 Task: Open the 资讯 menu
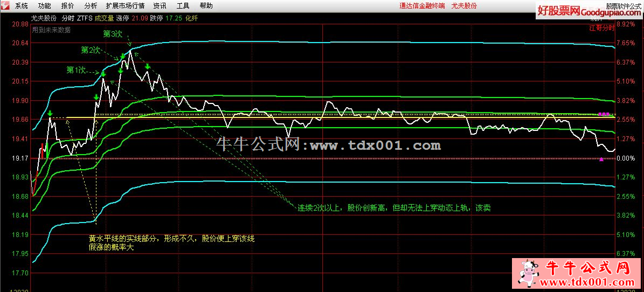(160, 6)
